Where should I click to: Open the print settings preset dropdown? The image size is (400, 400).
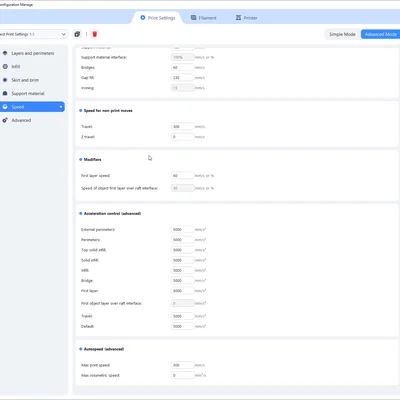[x=33, y=34]
